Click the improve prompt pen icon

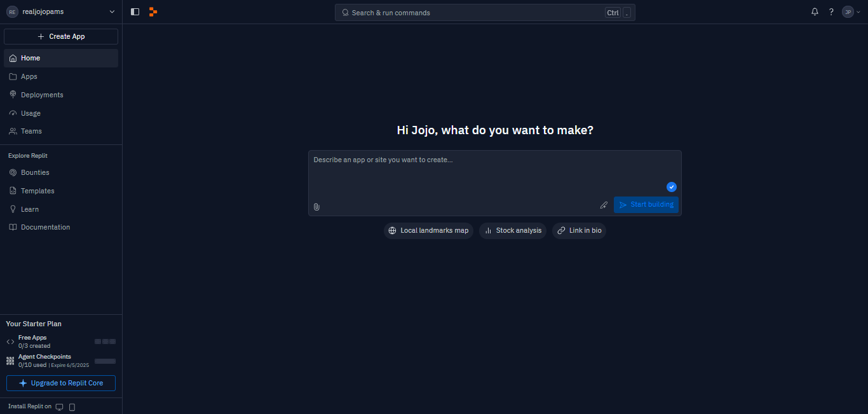pyautogui.click(x=604, y=205)
